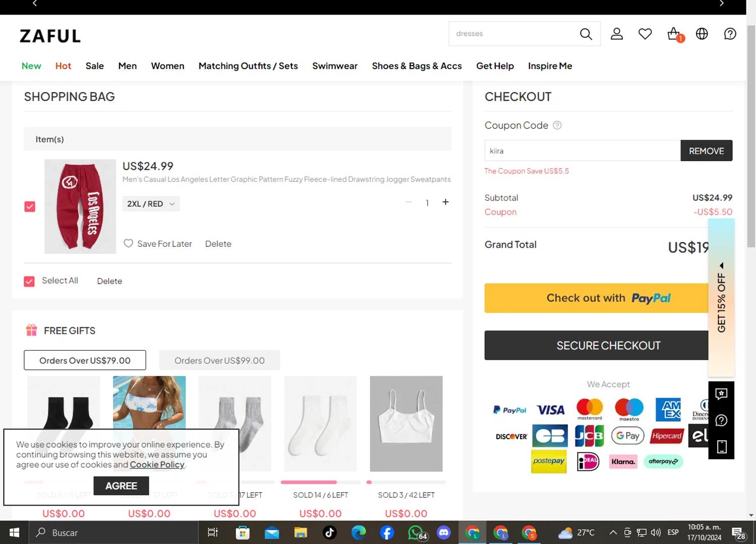
Task: Remove the applied coupon code
Action: pos(706,151)
